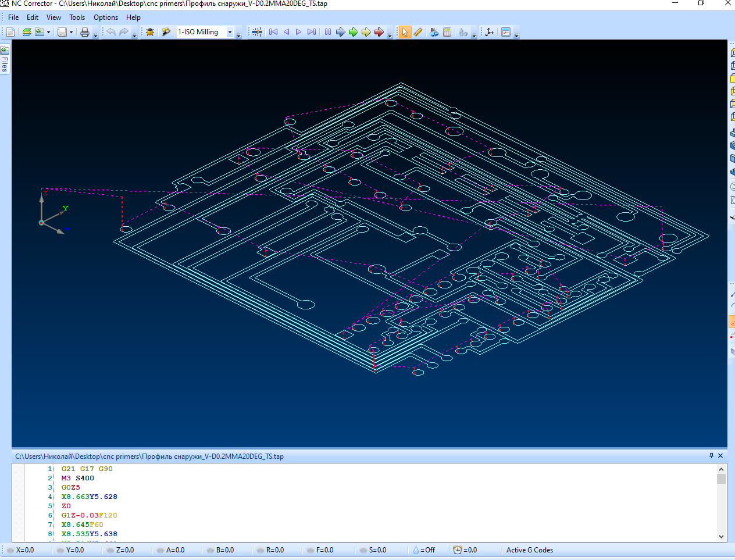Toggle pin on the code panel
Screen dimensions: 735x560
tap(711, 456)
